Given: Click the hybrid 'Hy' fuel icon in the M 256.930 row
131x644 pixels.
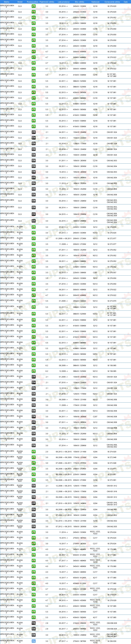Looking at the screenshot, I should pyautogui.click(x=34, y=641).
